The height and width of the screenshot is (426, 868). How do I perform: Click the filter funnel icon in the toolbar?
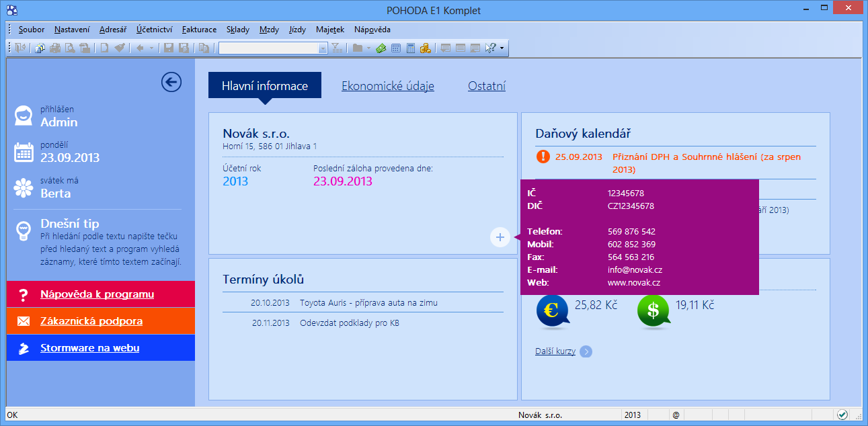[337, 48]
